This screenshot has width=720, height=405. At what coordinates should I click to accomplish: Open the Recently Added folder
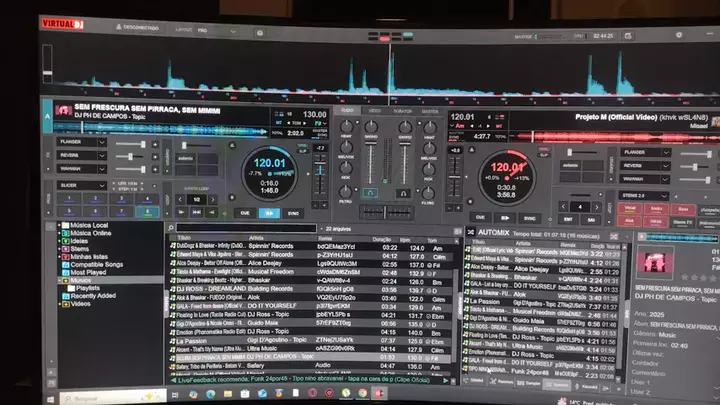point(92,296)
